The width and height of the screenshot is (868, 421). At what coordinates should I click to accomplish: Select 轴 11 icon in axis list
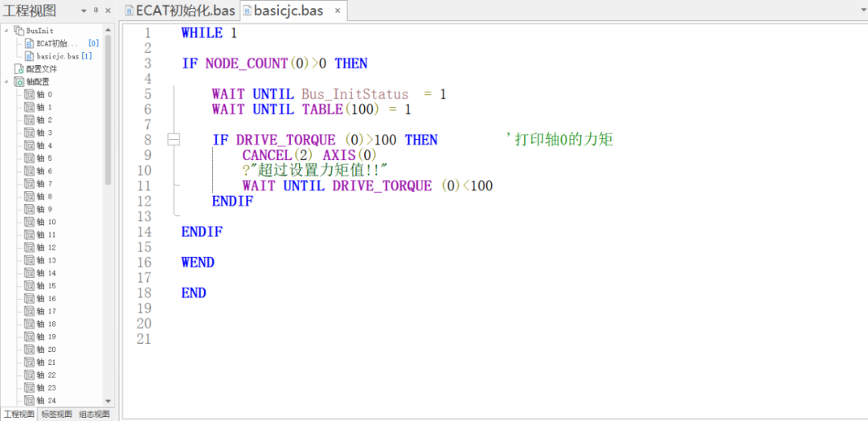coord(30,235)
